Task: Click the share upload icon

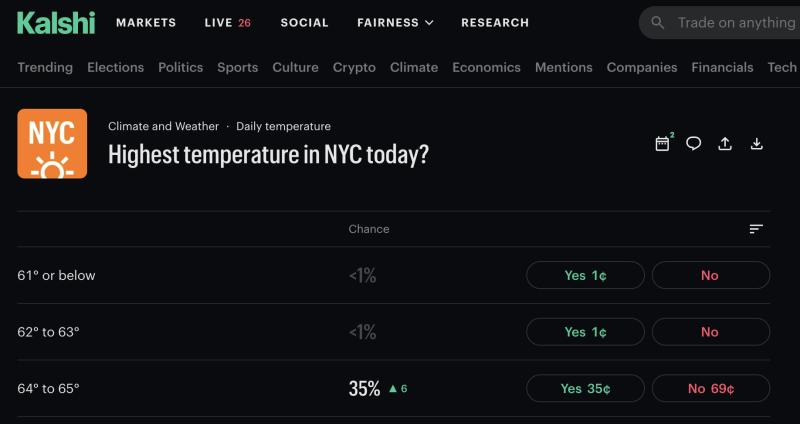Action: click(725, 143)
